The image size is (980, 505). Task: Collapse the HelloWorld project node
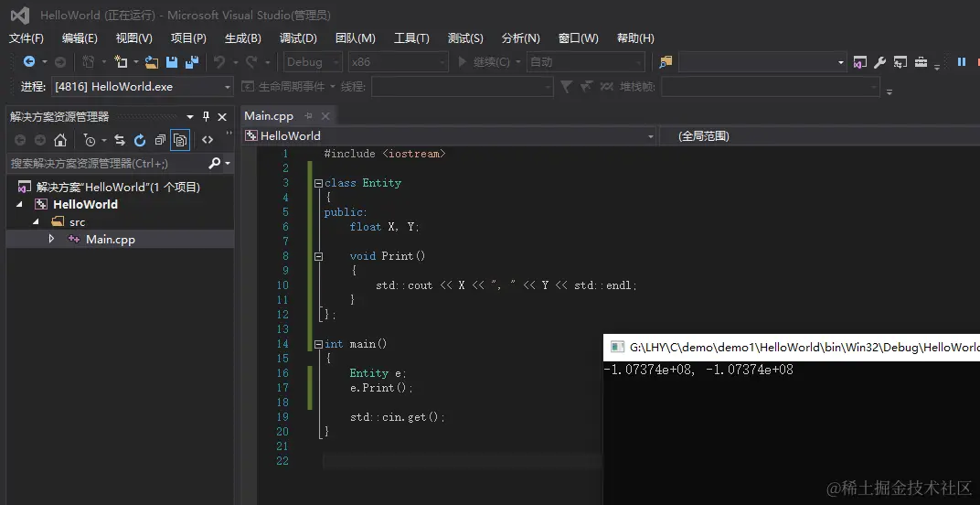(x=19, y=205)
